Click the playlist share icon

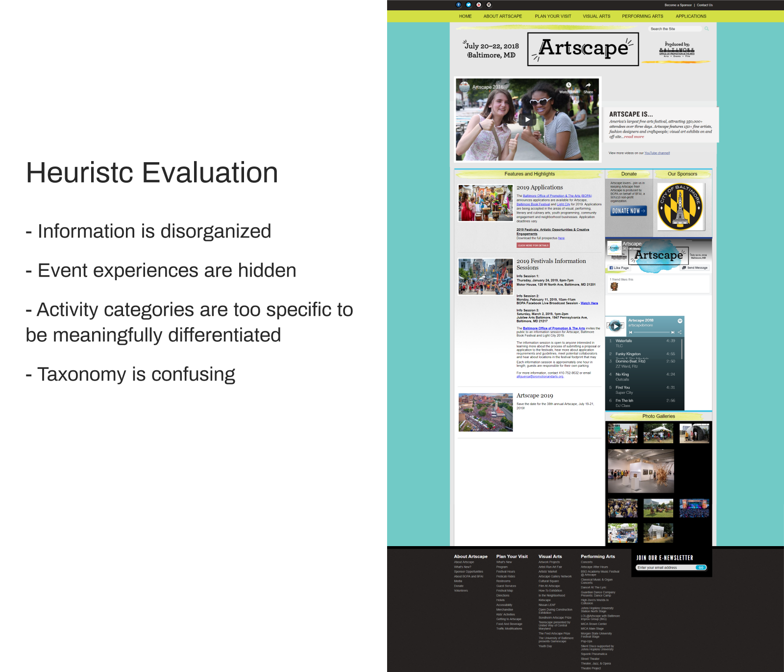click(x=680, y=332)
